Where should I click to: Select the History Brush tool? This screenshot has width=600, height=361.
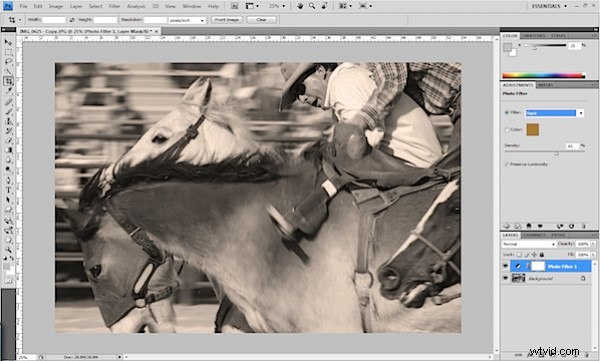tap(8, 131)
